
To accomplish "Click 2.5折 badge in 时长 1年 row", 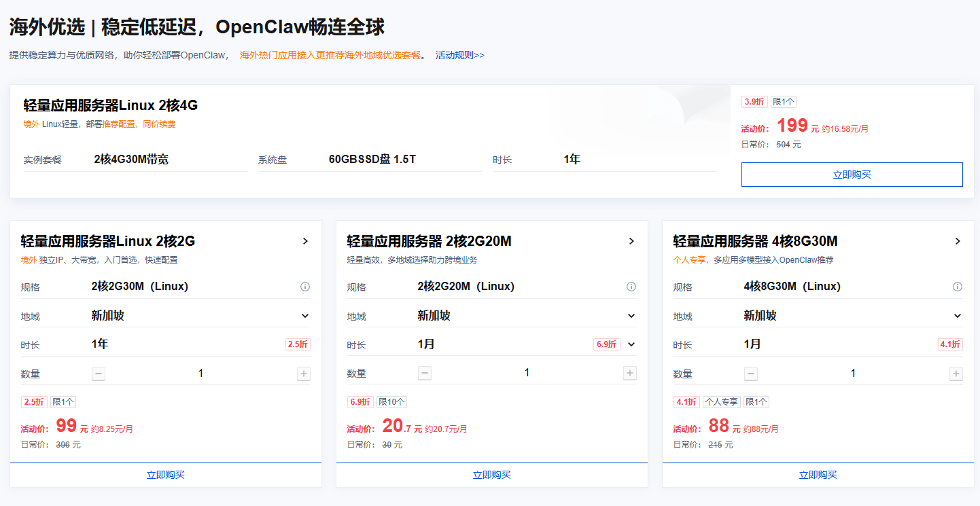I will click(x=298, y=344).
